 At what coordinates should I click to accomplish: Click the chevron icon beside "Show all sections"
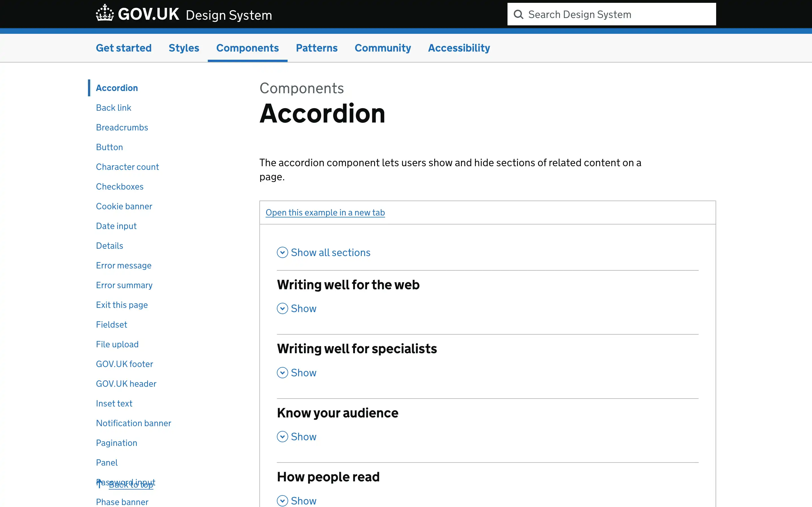pyautogui.click(x=282, y=252)
